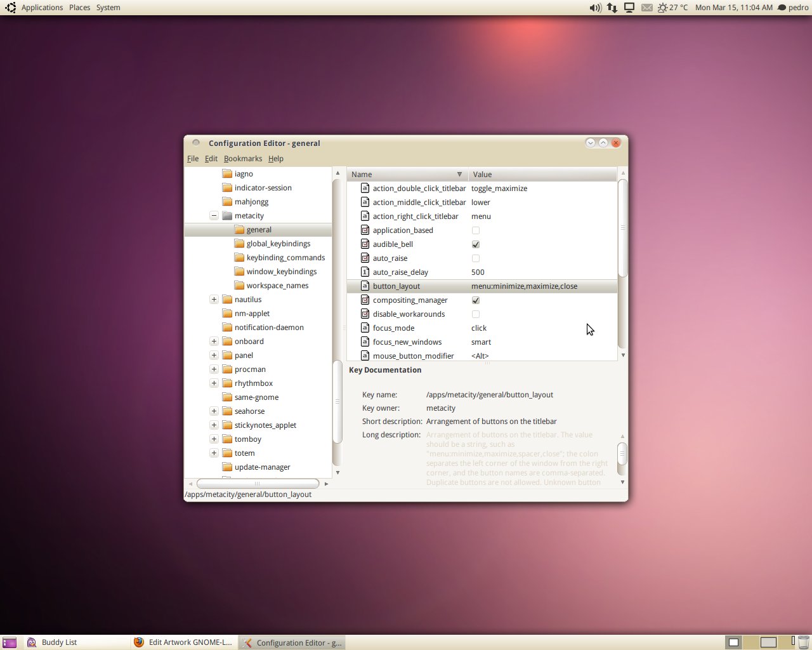Click the Ubuntu logo icon in the top panel
812x650 pixels.
[x=10, y=8]
